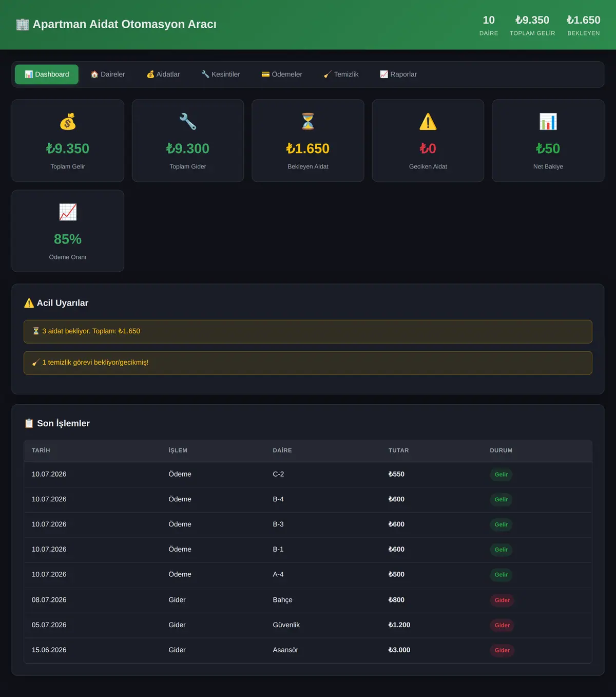Go to the Aidatlar tab
Screen dimensions: 616x697
(x=163, y=74)
